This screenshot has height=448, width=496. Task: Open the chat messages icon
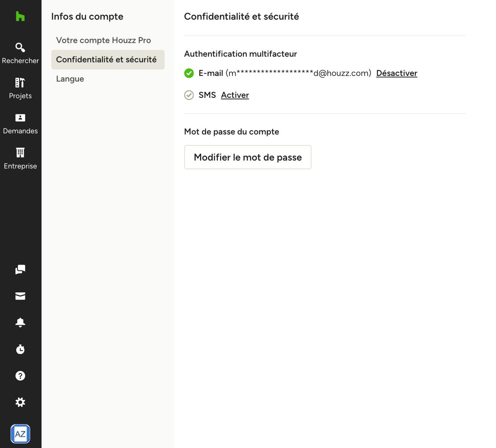[x=20, y=269]
